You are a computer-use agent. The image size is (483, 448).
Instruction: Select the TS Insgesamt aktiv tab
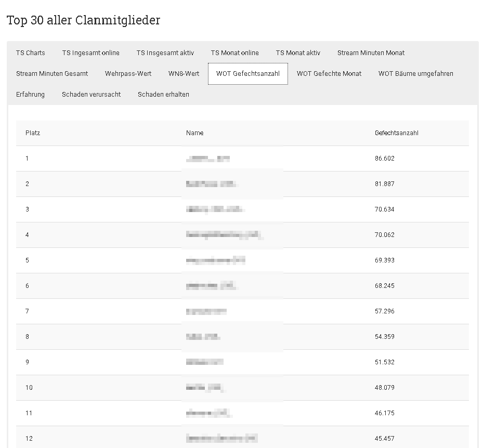coord(165,53)
